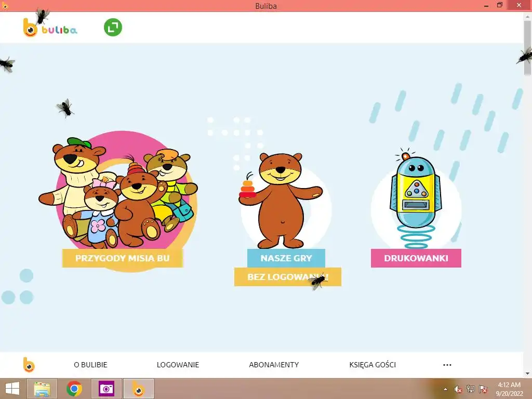Open the Przygody Misia Bu section
This screenshot has width=532, height=399.
(123, 258)
